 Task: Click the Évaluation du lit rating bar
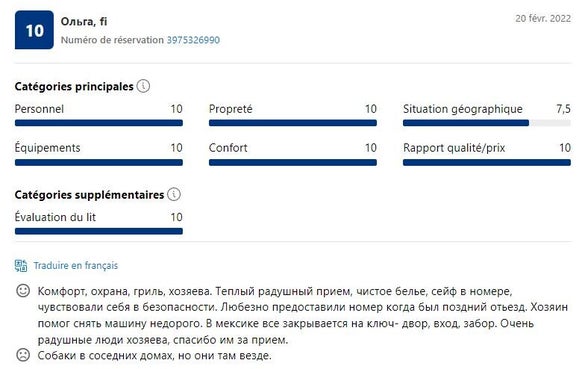[99, 231]
